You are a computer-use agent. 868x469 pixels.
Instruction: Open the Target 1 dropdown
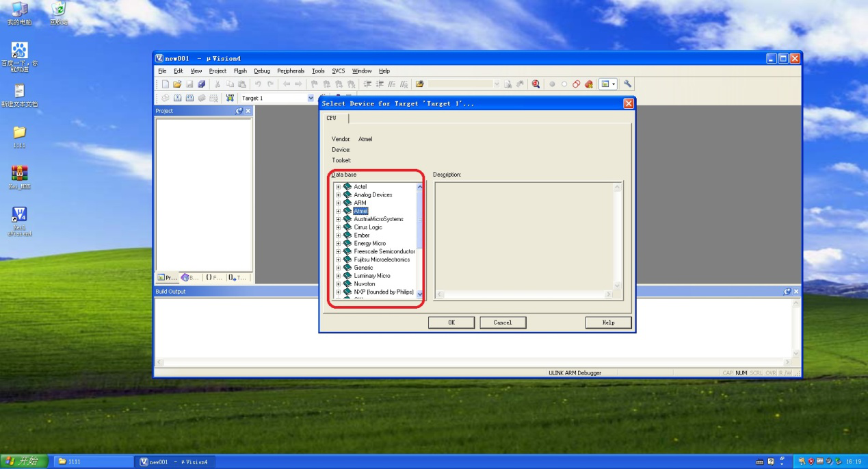311,98
